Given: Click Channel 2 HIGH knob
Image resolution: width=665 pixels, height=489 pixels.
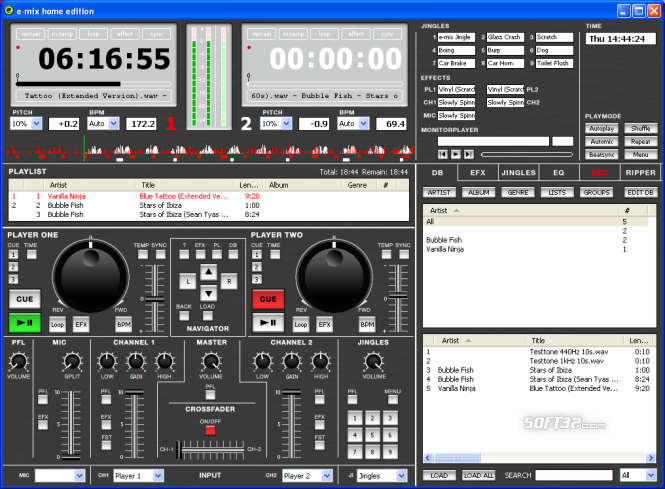Looking at the screenshot, I should coord(321,361).
